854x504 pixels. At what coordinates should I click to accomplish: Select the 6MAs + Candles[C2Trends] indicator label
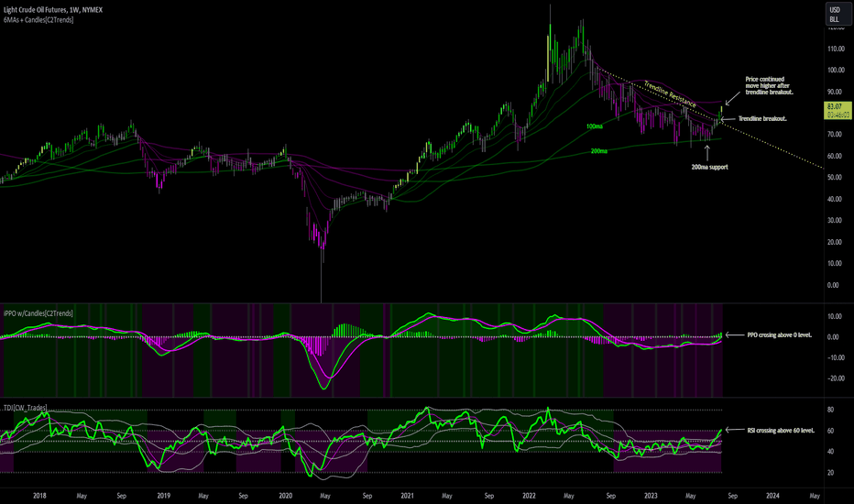[x=38, y=19]
